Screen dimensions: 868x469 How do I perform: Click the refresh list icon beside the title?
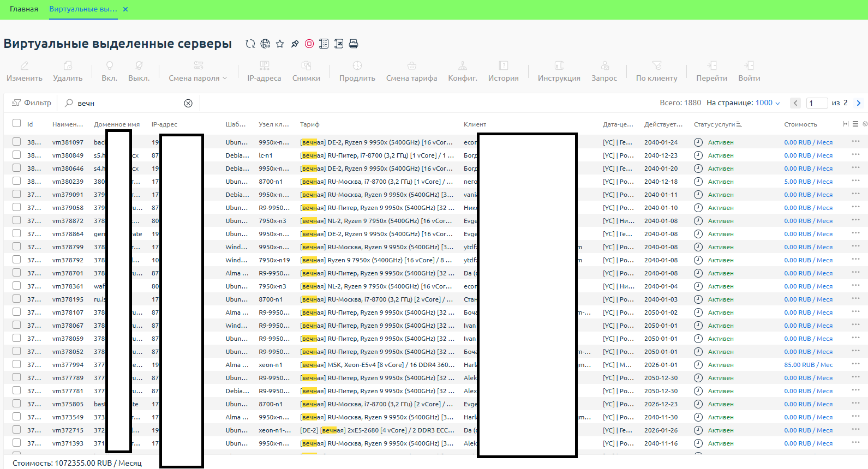click(250, 44)
